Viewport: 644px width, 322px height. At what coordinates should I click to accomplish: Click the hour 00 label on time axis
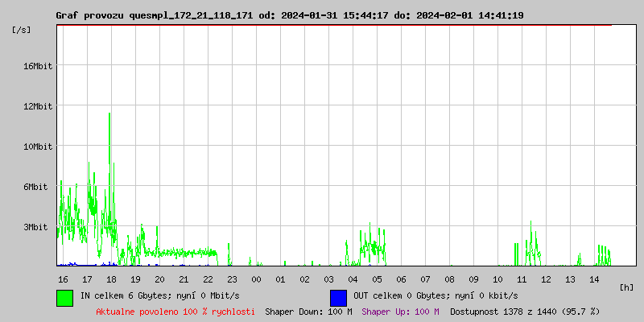pos(256,279)
